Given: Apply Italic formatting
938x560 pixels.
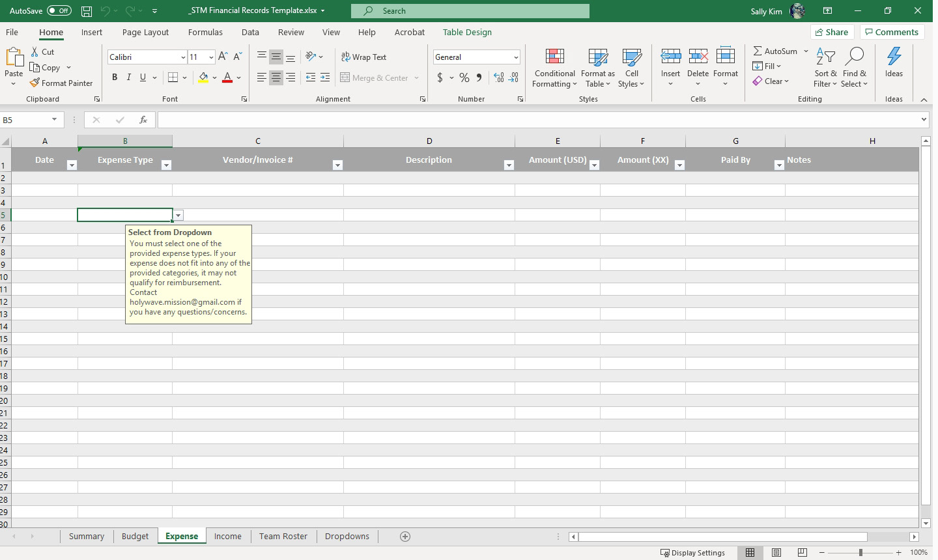Looking at the screenshot, I should point(129,77).
